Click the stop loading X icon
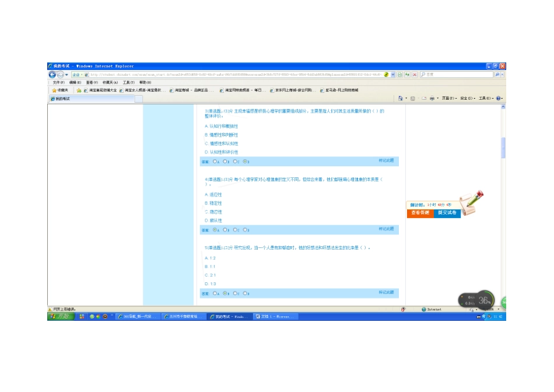The width and height of the screenshot is (554, 392). tap(415, 75)
